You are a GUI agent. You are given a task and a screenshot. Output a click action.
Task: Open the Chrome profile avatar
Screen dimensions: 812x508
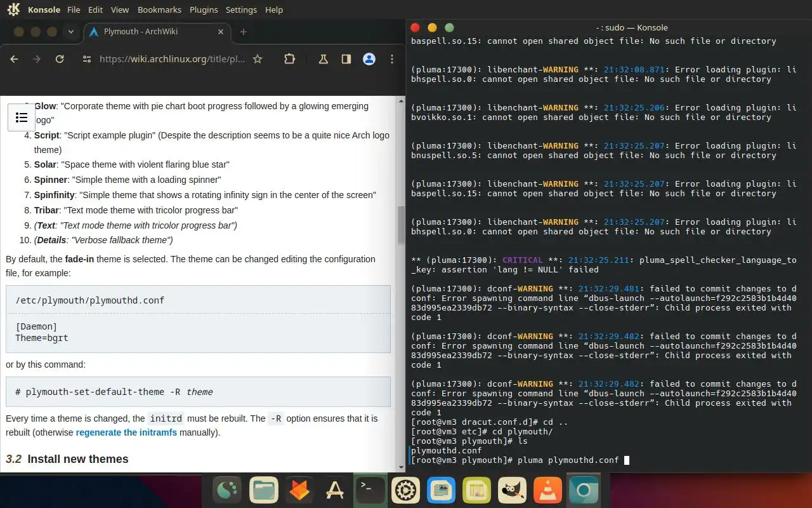tap(369, 59)
